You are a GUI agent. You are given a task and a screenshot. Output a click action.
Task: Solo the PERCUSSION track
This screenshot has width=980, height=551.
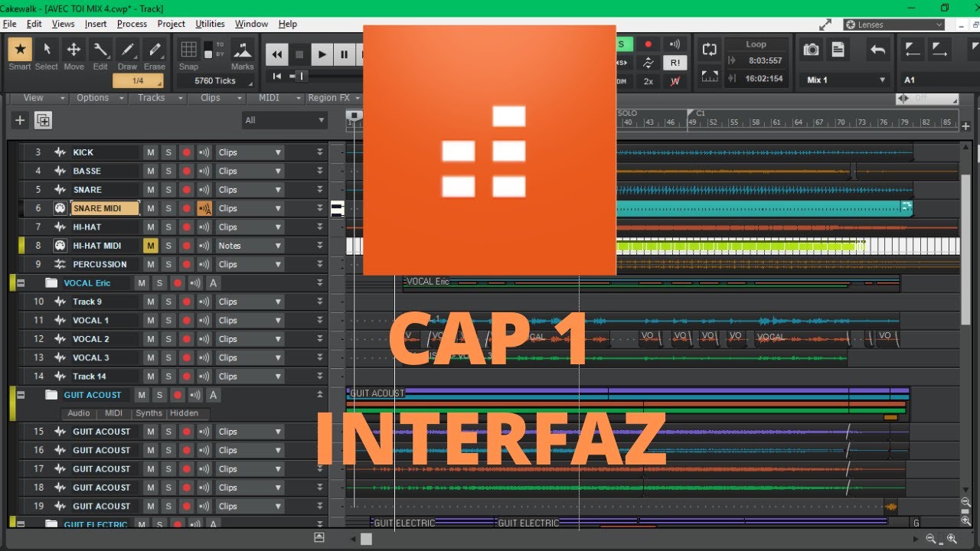tap(168, 264)
